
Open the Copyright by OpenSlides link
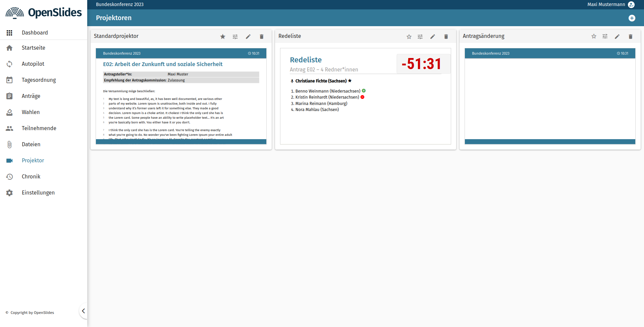coord(32,313)
